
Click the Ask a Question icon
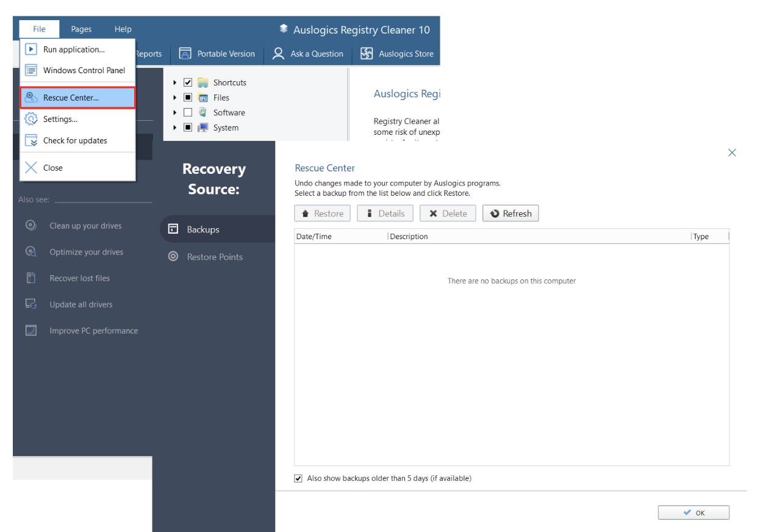pos(278,54)
